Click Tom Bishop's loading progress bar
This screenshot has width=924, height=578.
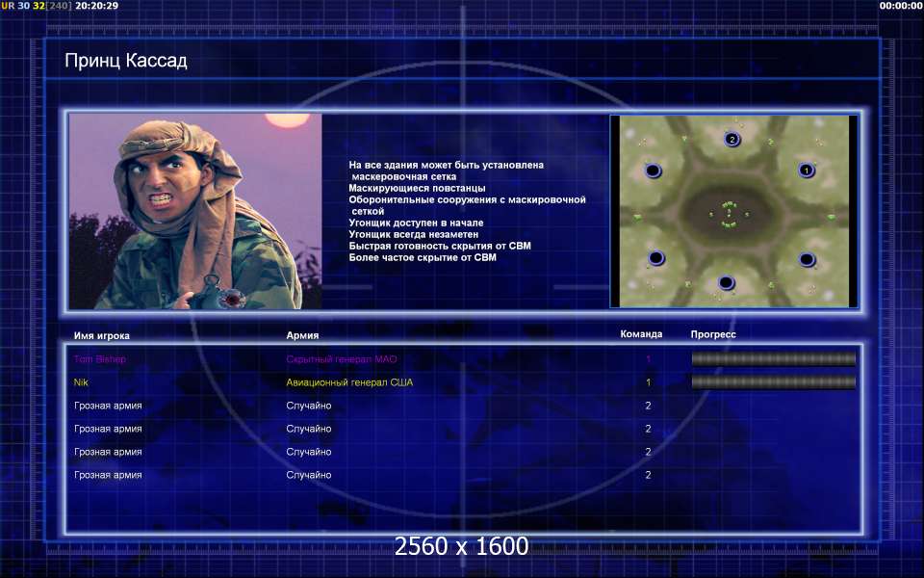pos(773,358)
